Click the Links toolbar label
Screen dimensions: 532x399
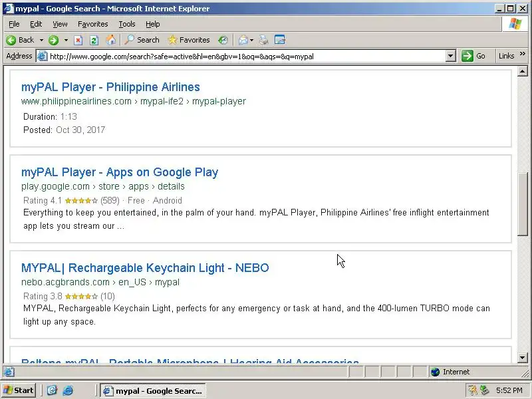click(x=506, y=56)
